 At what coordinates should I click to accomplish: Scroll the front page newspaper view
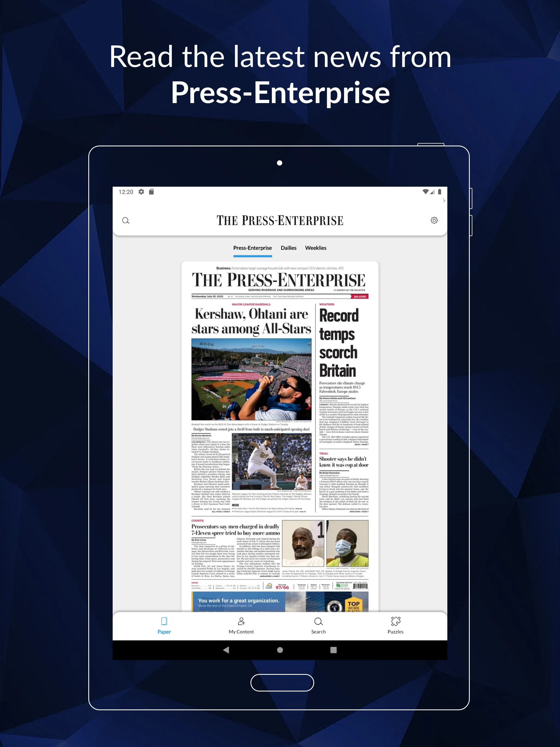281,429
